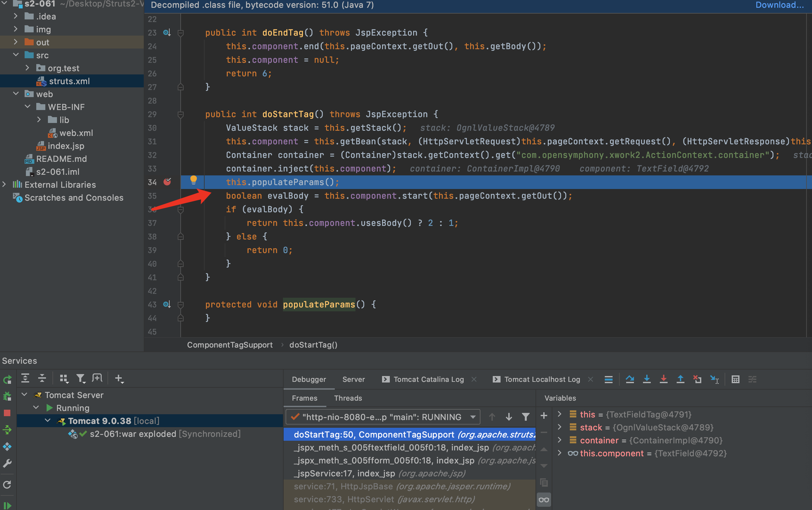Click the copy watch icon

[x=544, y=482]
